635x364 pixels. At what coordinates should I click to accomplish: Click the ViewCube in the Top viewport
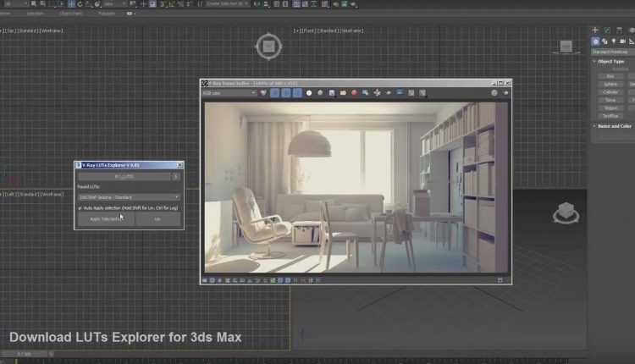coord(268,47)
